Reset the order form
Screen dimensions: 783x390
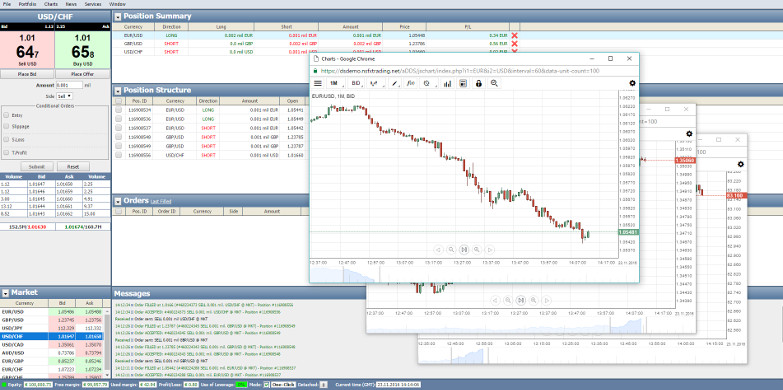click(x=73, y=167)
